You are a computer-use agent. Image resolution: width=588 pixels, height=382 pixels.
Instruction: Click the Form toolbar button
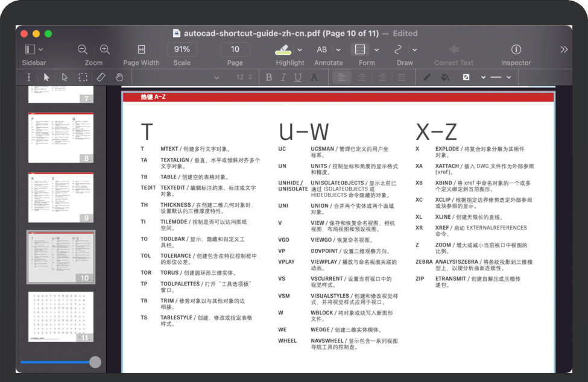coord(360,49)
